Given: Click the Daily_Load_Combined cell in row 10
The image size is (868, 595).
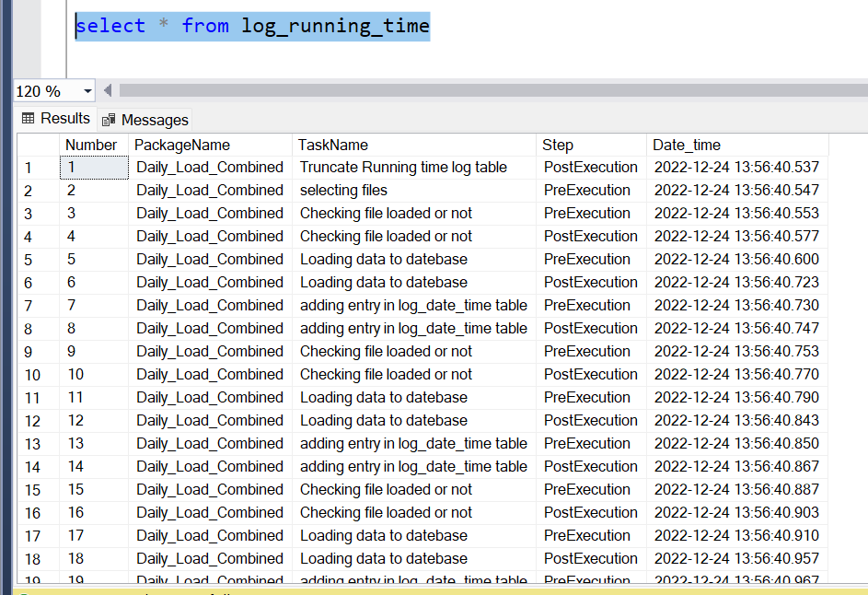Looking at the screenshot, I should 209,374.
